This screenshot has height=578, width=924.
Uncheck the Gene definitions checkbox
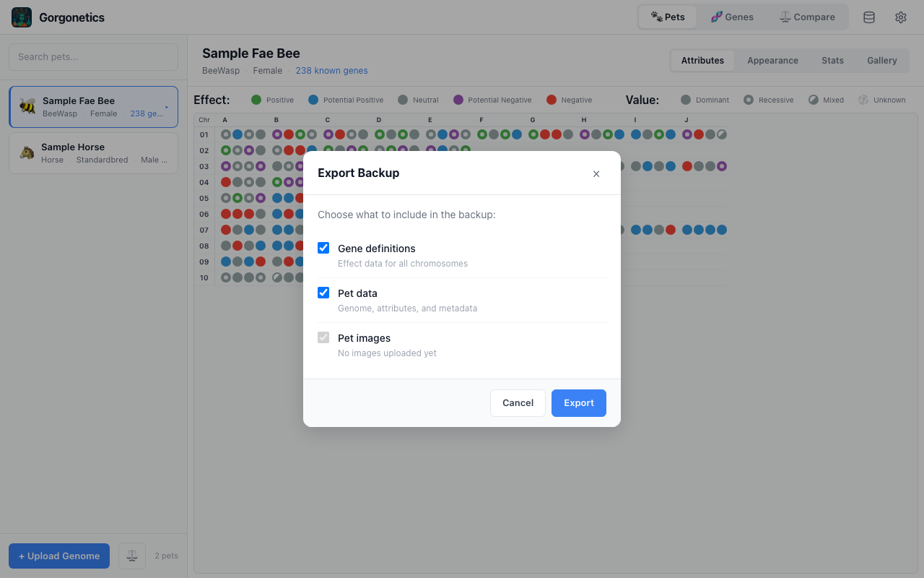pos(323,247)
